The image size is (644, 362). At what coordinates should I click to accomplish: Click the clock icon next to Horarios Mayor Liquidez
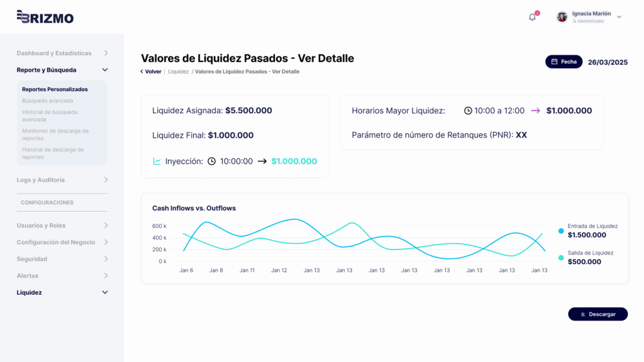coord(467,111)
